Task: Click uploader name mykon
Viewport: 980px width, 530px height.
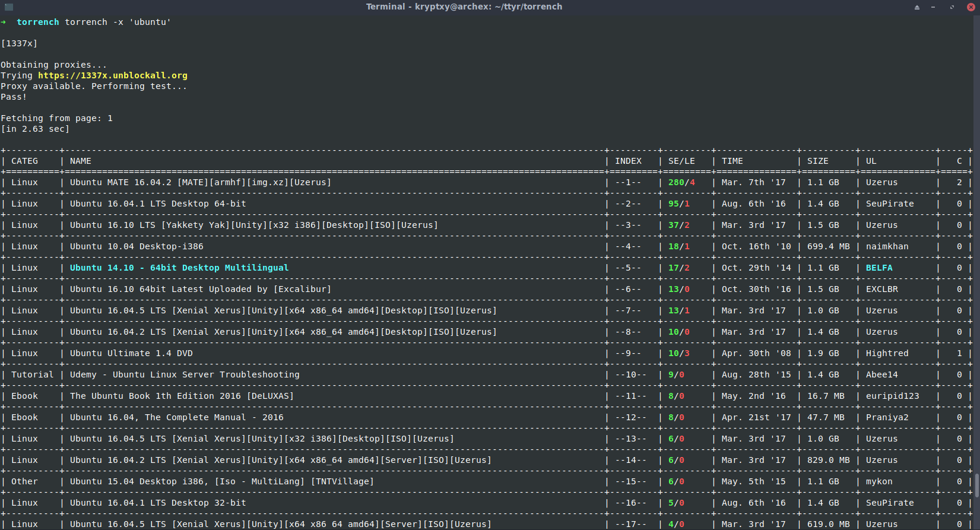Action: [879, 481]
